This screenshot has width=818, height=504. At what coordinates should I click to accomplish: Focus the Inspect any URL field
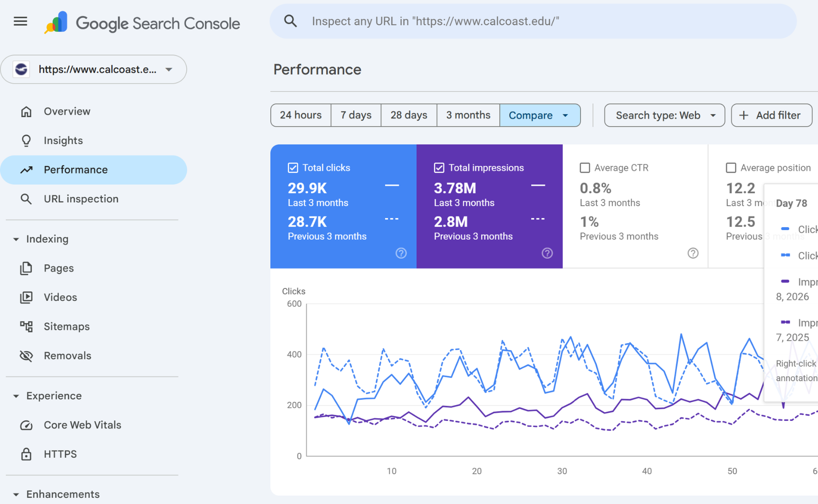coord(537,21)
